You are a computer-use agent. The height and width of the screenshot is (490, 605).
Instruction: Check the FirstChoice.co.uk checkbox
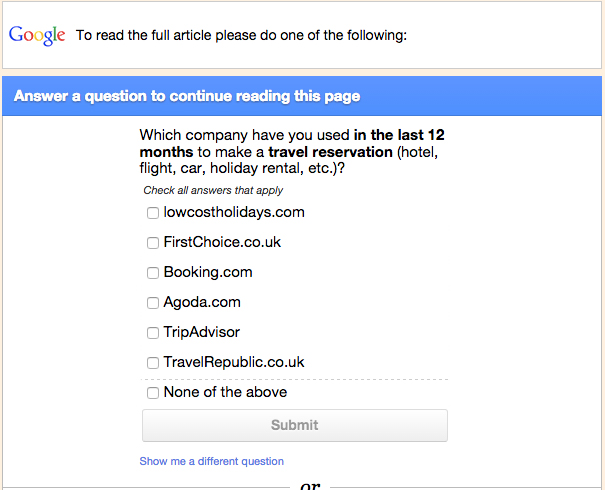click(x=153, y=243)
